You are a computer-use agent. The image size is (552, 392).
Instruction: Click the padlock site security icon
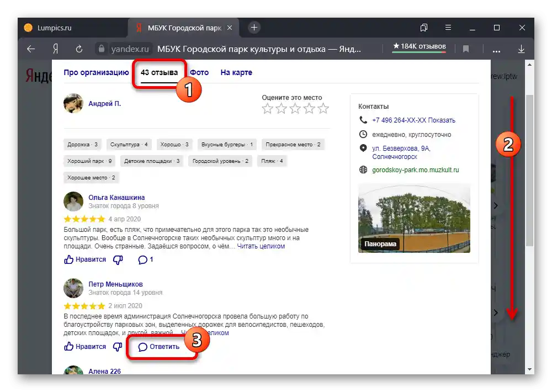102,49
